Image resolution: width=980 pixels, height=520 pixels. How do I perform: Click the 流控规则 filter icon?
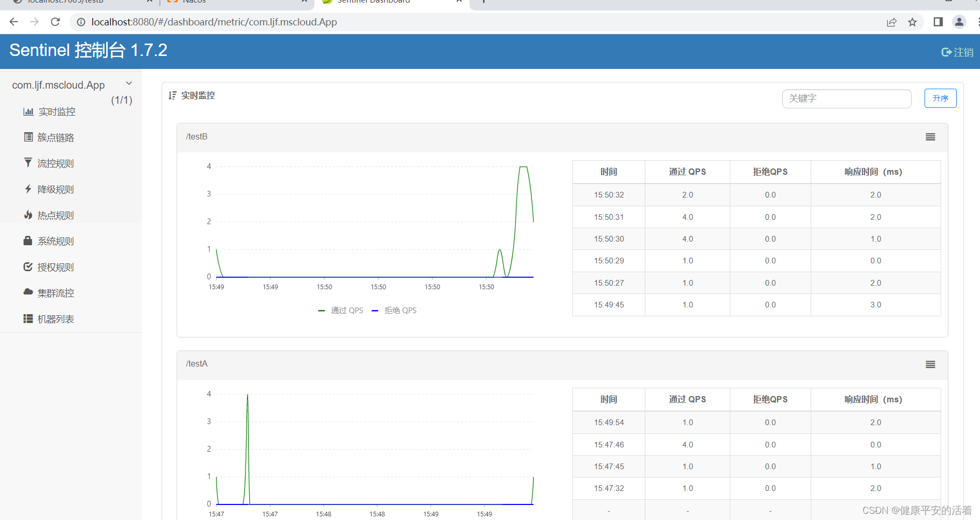click(28, 163)
